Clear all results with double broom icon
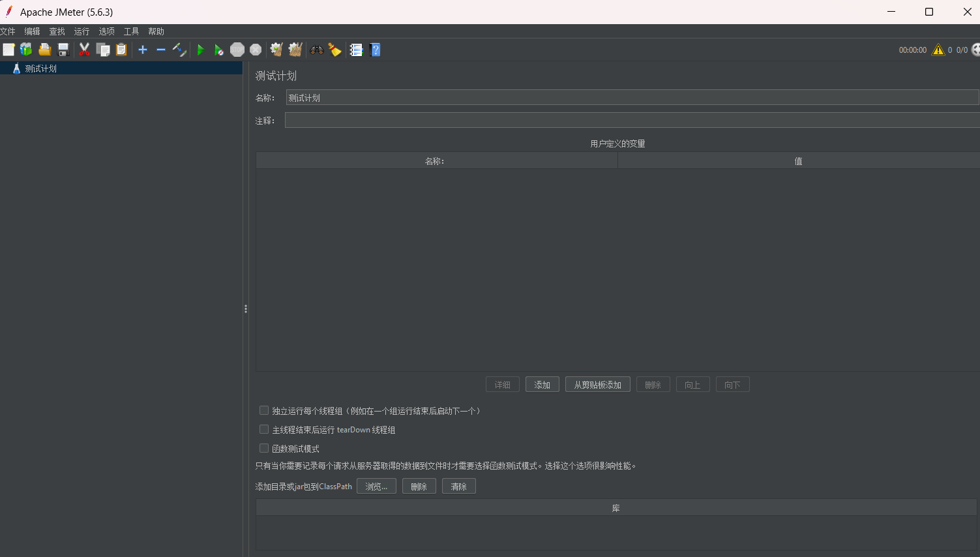 (x=295, y=50)
